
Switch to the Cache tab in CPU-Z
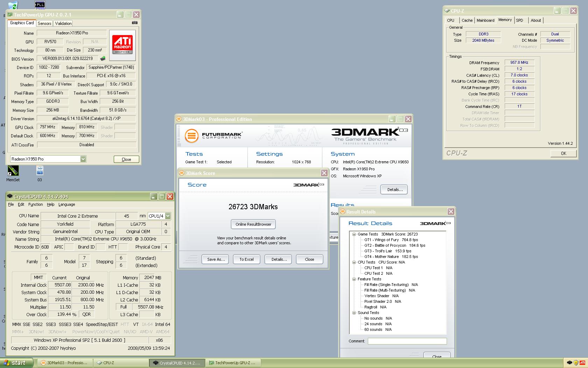point(467,20)
